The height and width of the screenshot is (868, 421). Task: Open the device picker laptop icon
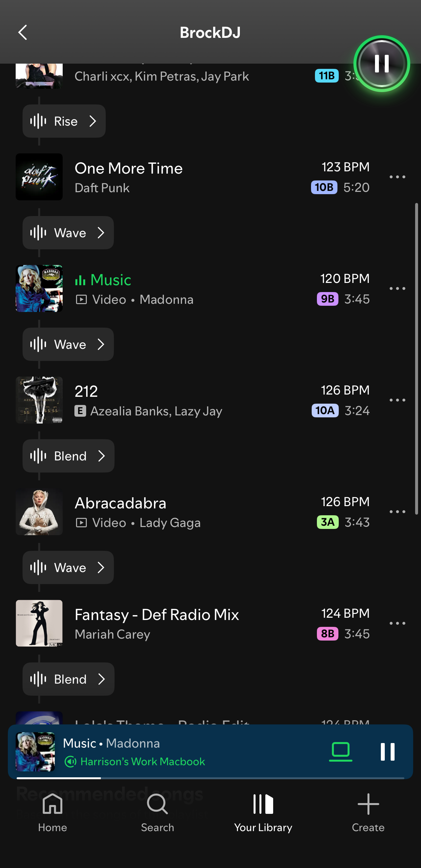(340, 751)
